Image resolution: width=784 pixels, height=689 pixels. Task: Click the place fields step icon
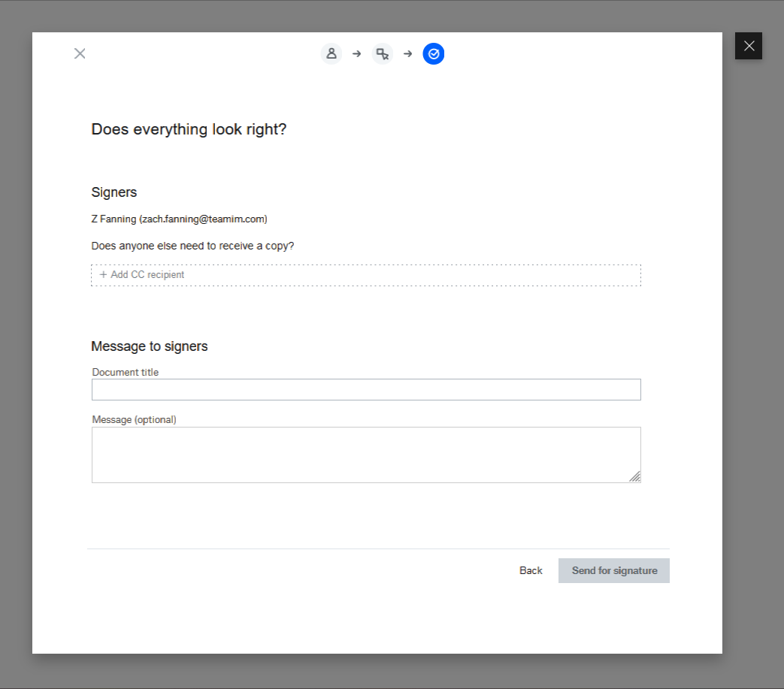[383, 54]
